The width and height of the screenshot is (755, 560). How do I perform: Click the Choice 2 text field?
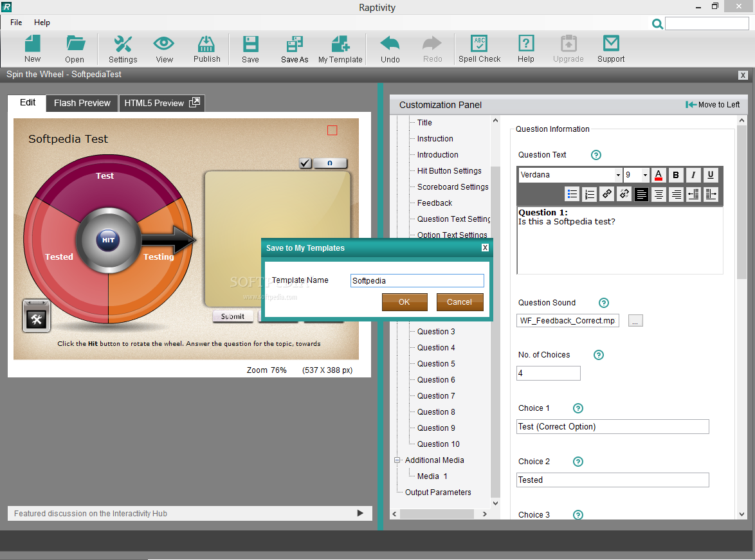(x=612, y=480)
